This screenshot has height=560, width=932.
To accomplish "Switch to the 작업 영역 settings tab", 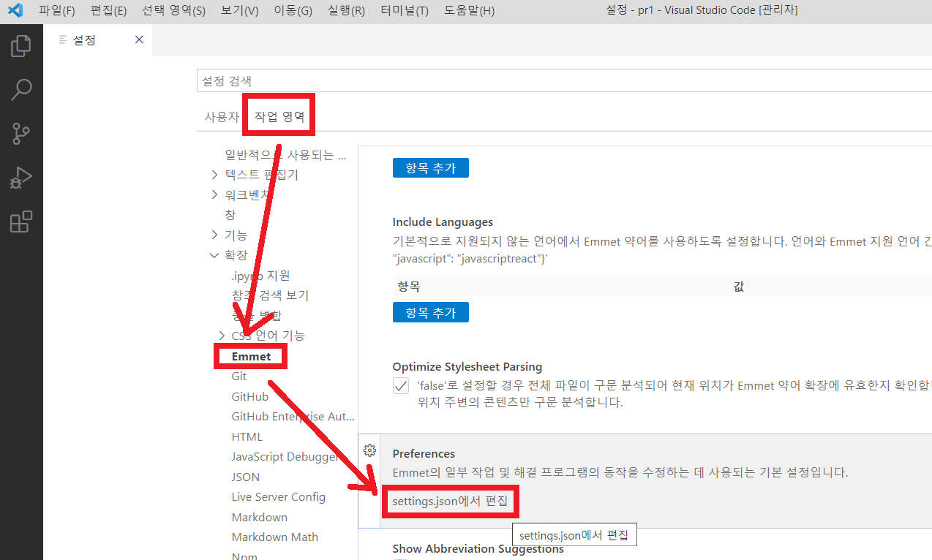I will (x=279, y=117).
